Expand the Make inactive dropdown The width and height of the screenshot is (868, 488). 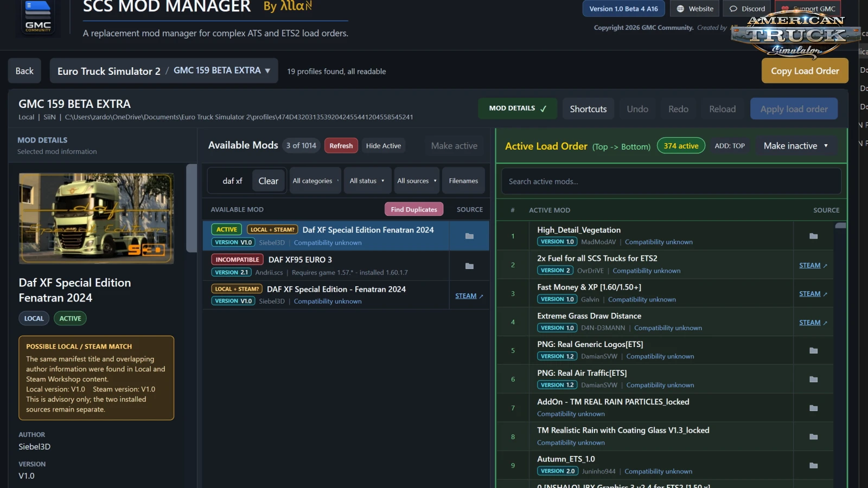point(796,146)
